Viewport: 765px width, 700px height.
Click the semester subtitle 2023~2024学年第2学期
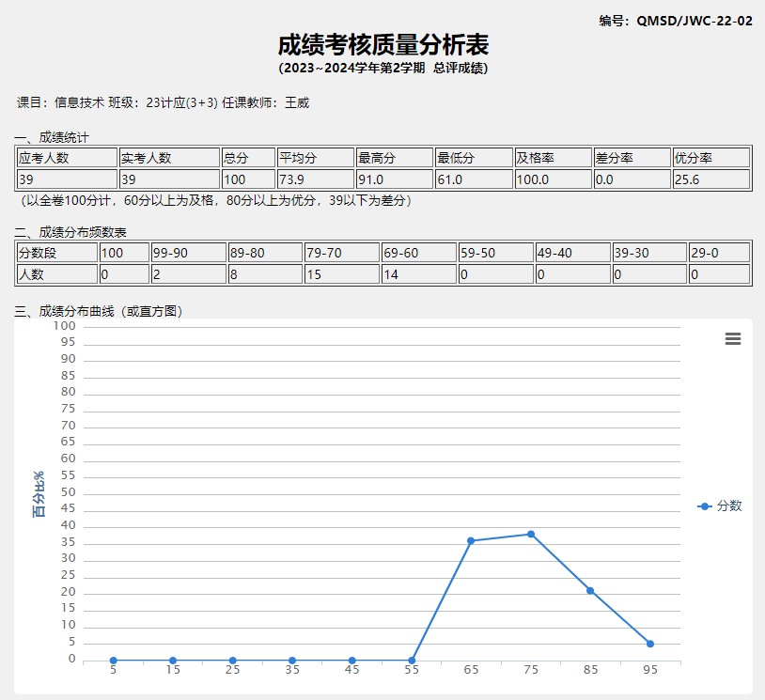(x=354, y=68)
